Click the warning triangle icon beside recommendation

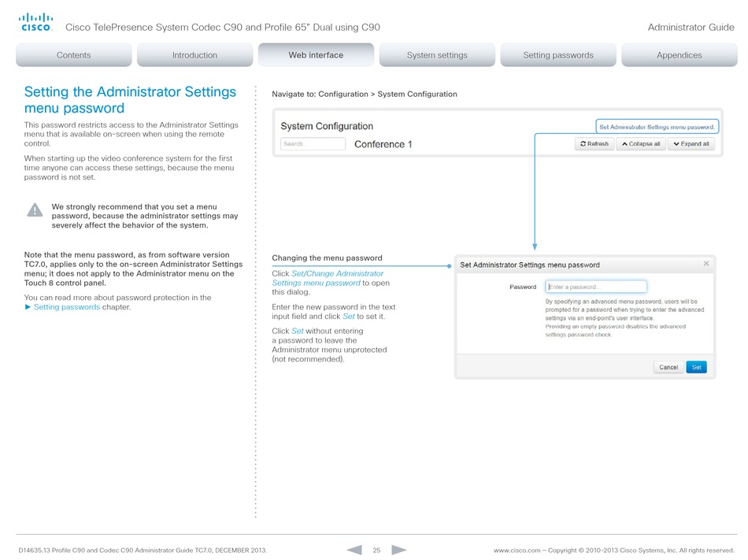(35, 210)
